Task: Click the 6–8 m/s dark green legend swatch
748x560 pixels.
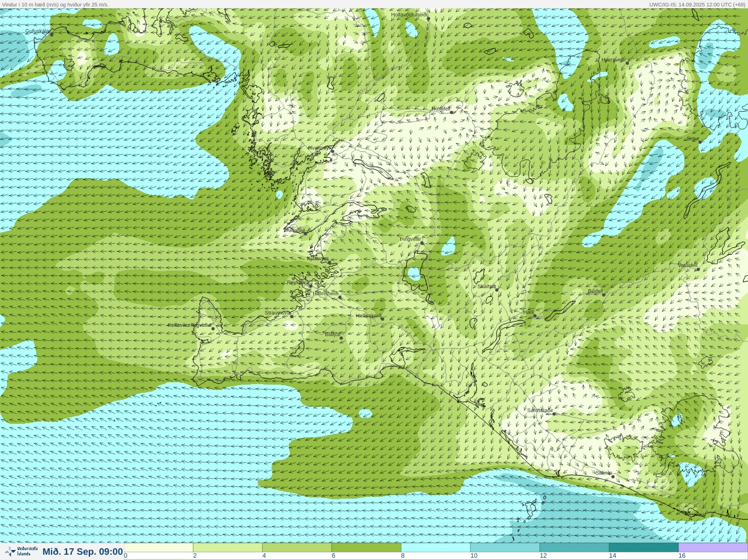Action: pos(366,548)
